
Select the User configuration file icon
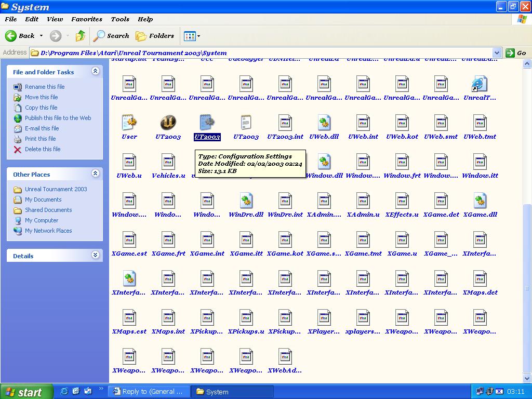129,123
